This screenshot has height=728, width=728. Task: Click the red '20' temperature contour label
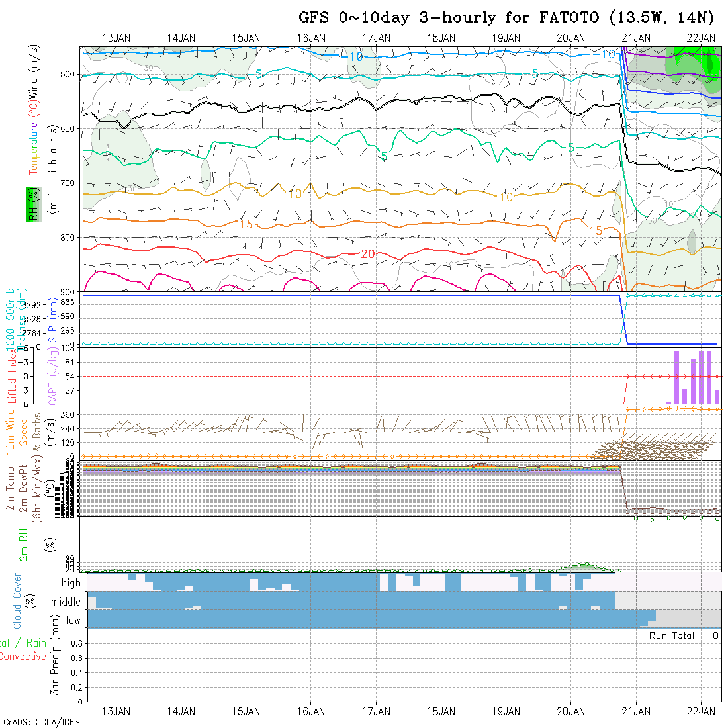click(368, 254)
